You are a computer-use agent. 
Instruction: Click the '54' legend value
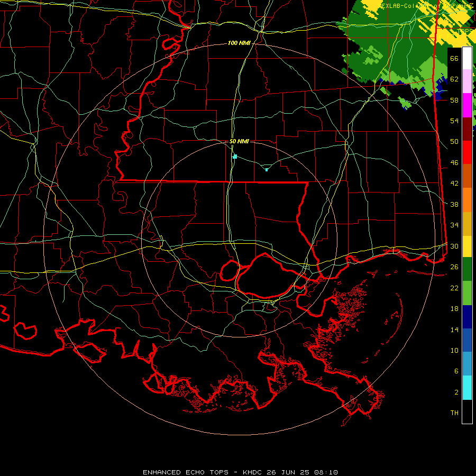454,121
